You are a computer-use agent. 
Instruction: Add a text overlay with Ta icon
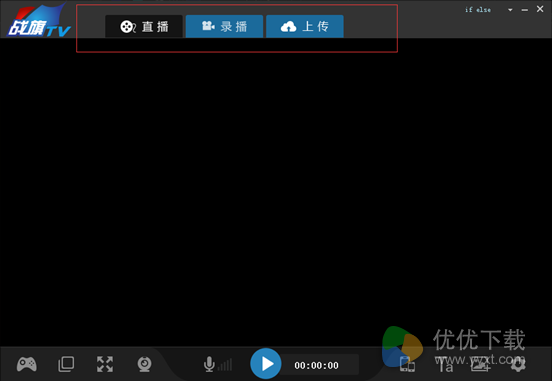445,365
